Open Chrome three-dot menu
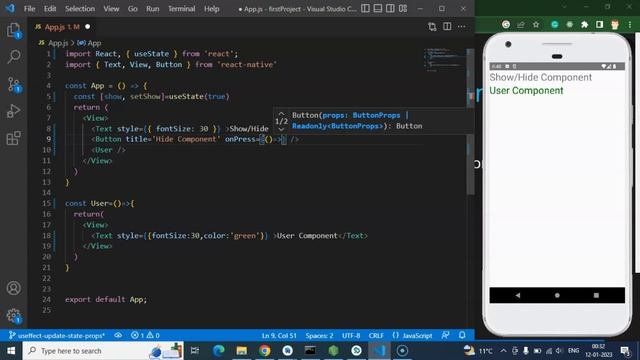This screenshot has width=640, height=360. point(630,25)
